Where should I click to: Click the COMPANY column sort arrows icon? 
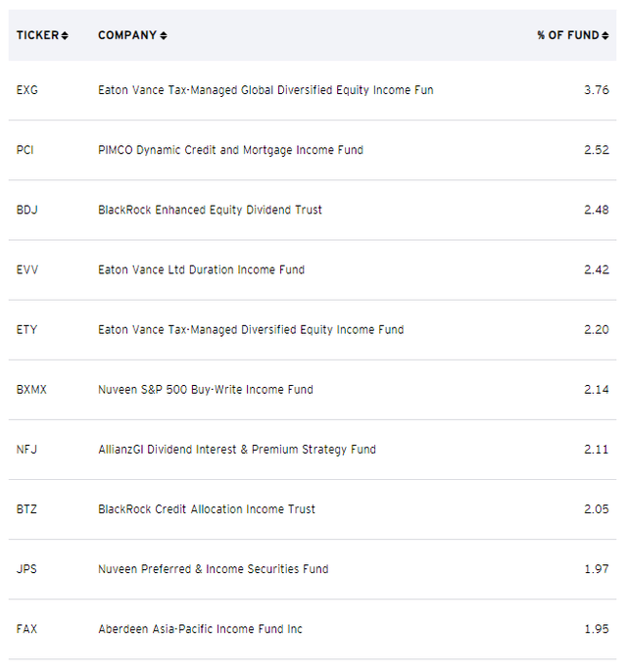[x=164, y=35]
